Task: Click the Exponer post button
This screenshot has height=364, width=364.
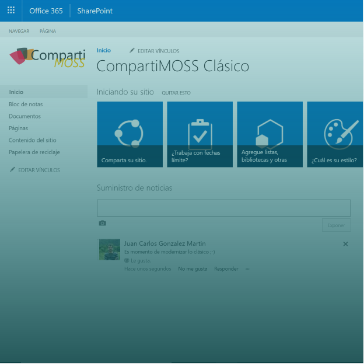Action: (336, 225)
